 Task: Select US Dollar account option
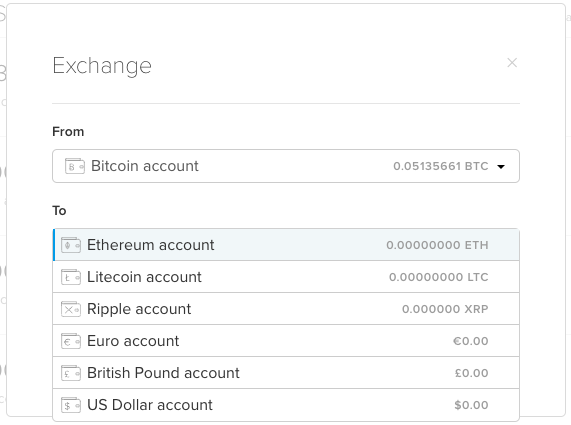[286, 405]
